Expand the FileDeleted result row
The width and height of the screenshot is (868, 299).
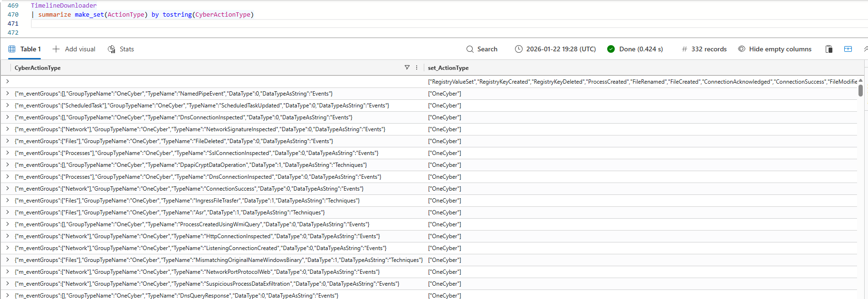8,141
